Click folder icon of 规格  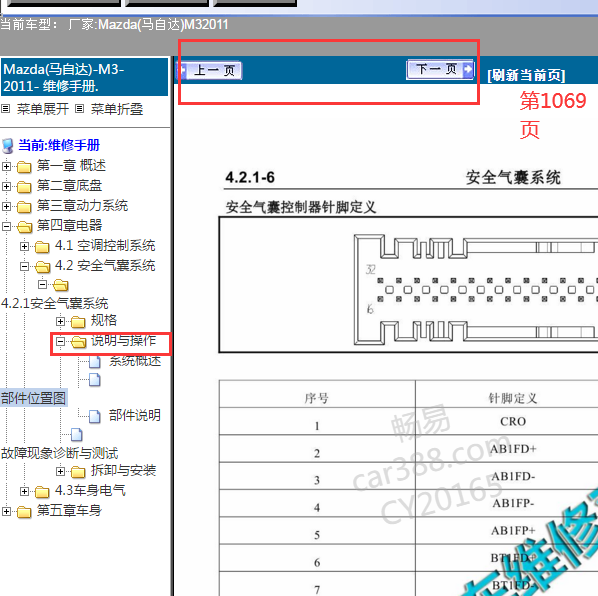tap(78, 322)
